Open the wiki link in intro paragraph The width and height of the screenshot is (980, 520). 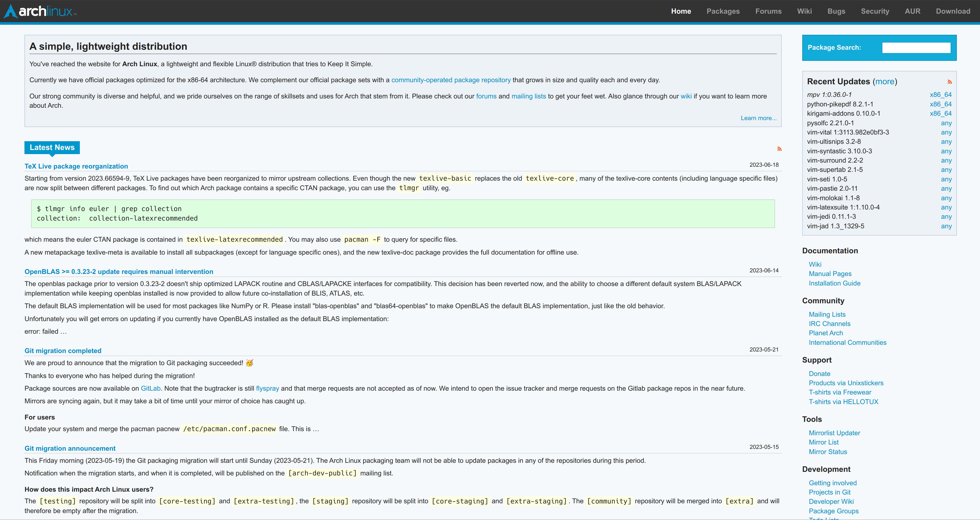pyautogui.click(x=686, y=96)
